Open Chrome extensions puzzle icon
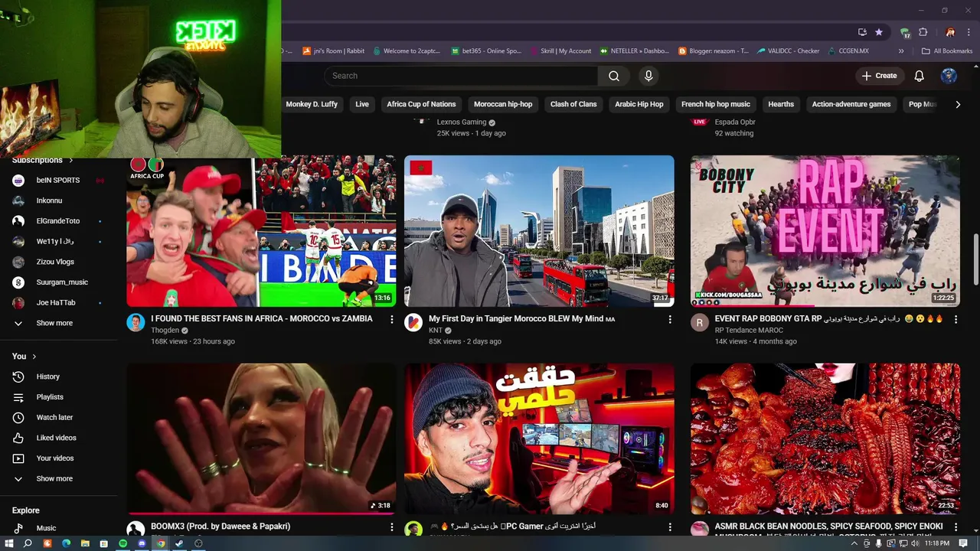 [x=923, y=32]
